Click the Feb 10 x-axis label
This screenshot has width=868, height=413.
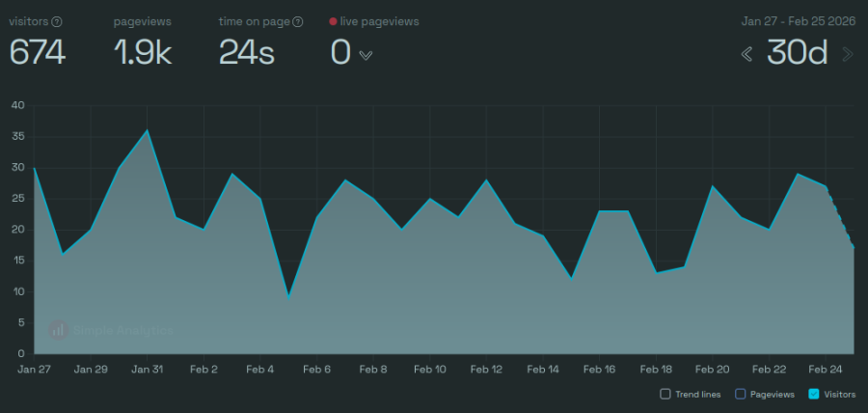pos(429,370)
